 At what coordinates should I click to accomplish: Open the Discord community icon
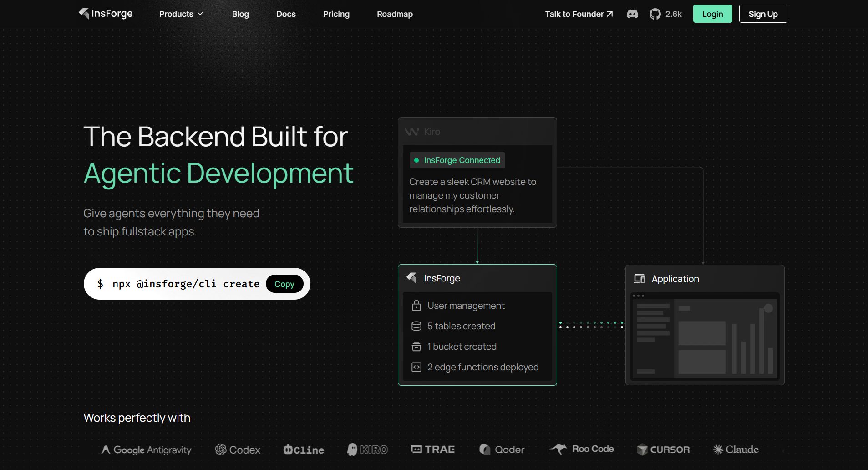(x=632, y=14)
